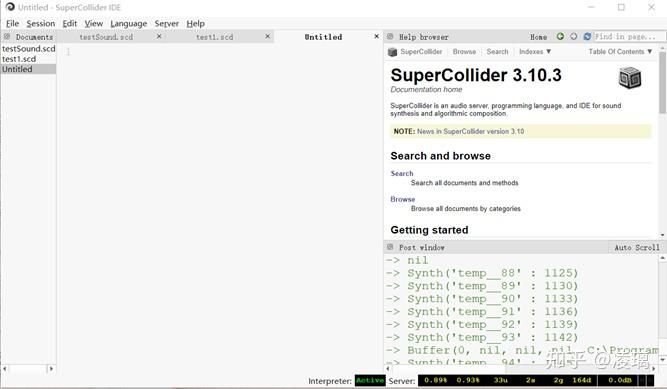Open the Browse link under Search and browse
This screenshot has width=667, height=389.
402,199
